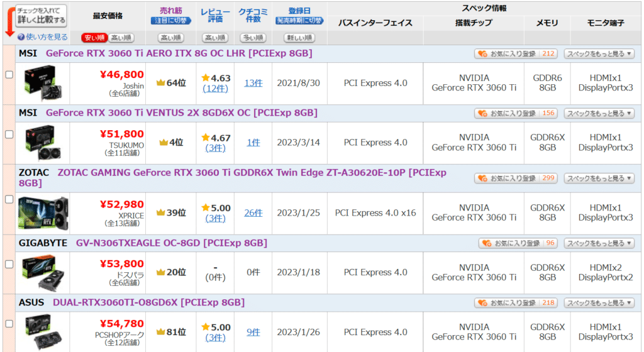Screen dimensions: 644x352
Task: Open the 12件 reviews link
Action: pyautogui.click(x=215, y=88)
